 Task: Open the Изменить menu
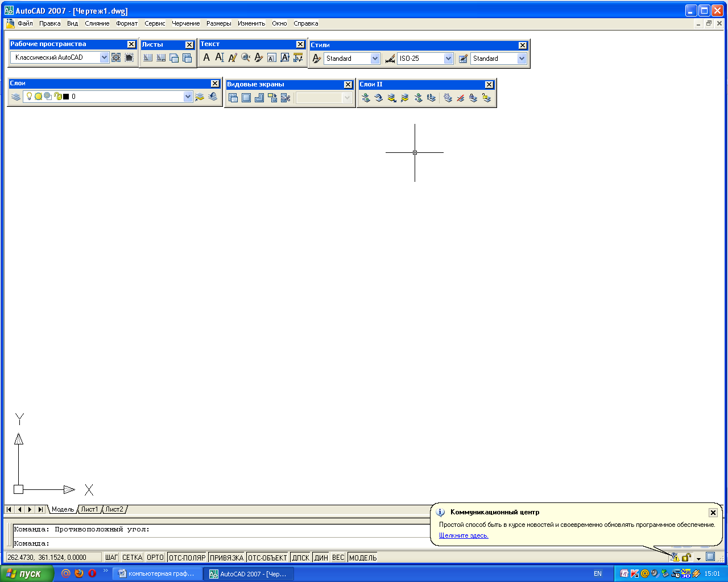(x=251, y=23)
